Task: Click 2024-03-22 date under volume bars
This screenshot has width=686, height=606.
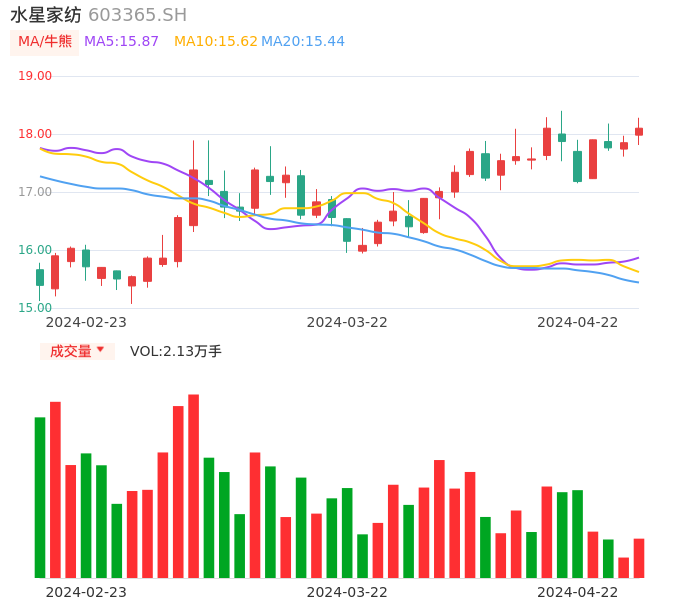Action: (347, 592)
